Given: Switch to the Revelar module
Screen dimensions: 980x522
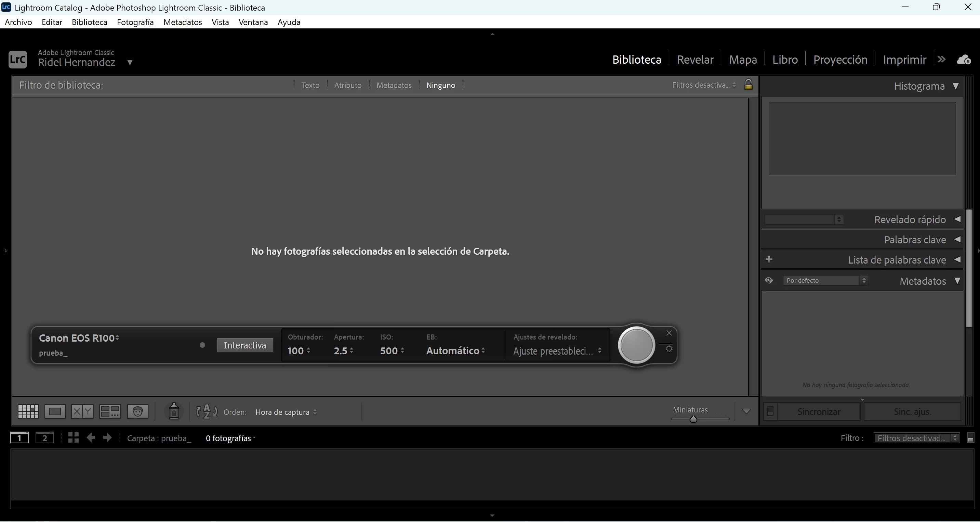Looking at the screenshot, I should (x=695, y=60).
